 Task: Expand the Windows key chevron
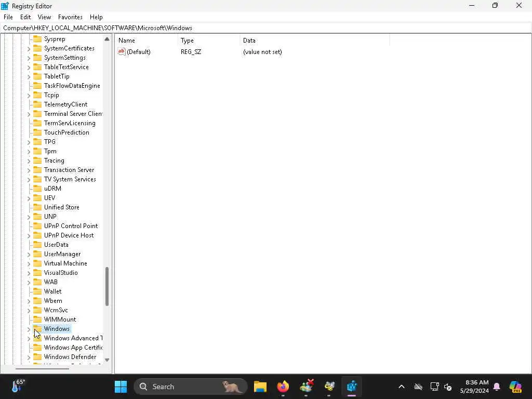(29, 329)
